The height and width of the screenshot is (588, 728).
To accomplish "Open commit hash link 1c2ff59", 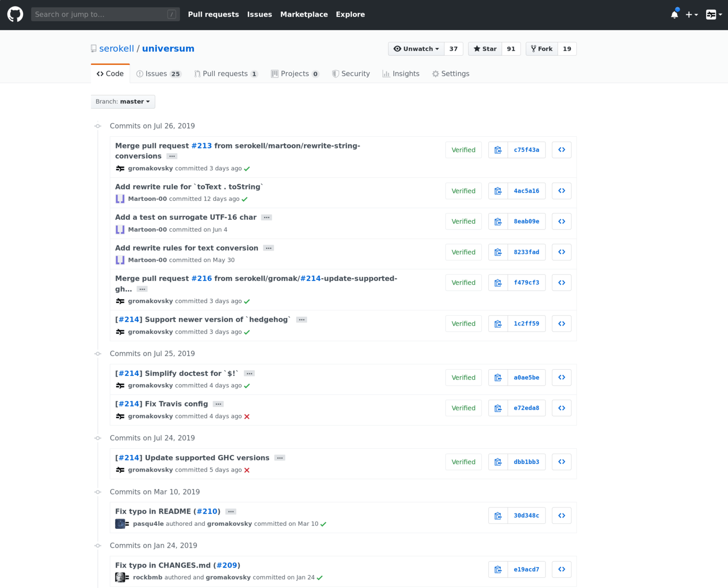I will 527,324.
